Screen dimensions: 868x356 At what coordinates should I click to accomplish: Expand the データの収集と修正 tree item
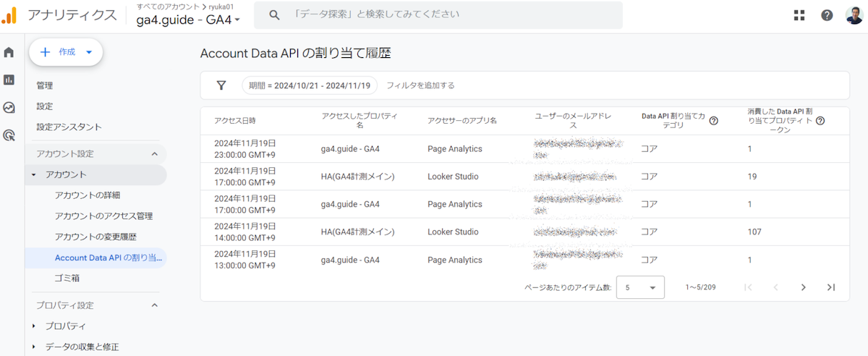33,347
